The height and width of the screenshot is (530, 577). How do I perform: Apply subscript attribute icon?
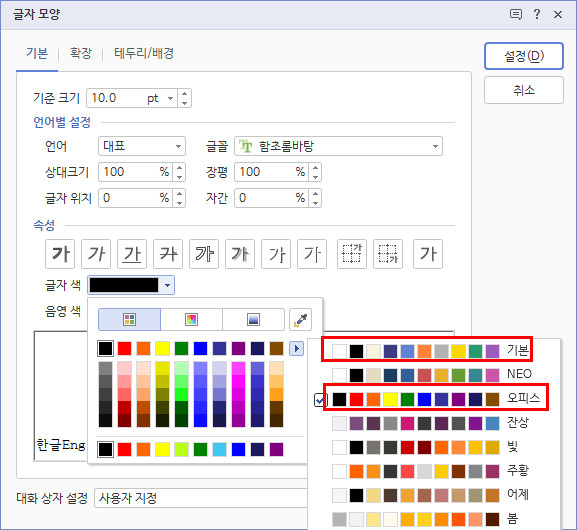pyautogui.click(x=388, y=254)
